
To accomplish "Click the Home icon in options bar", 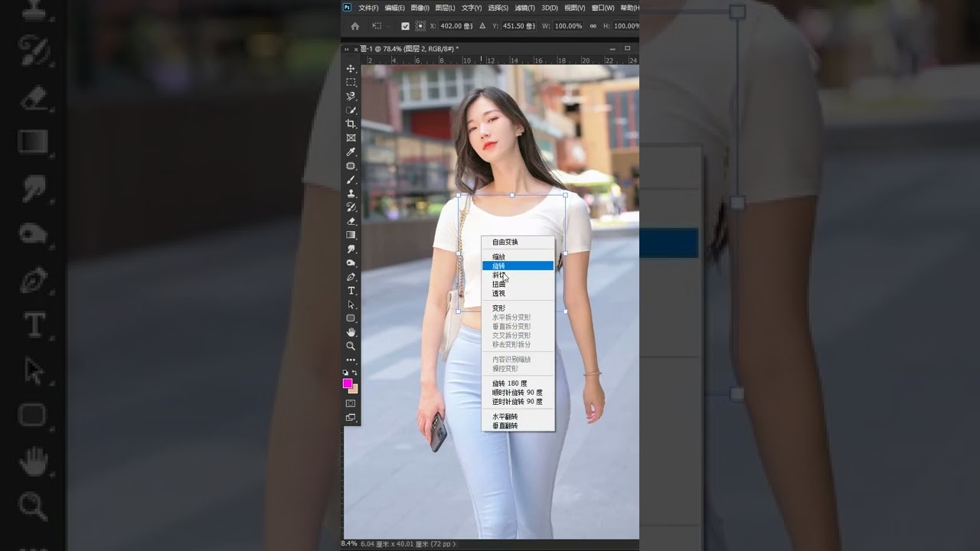I will click(354, 26).
